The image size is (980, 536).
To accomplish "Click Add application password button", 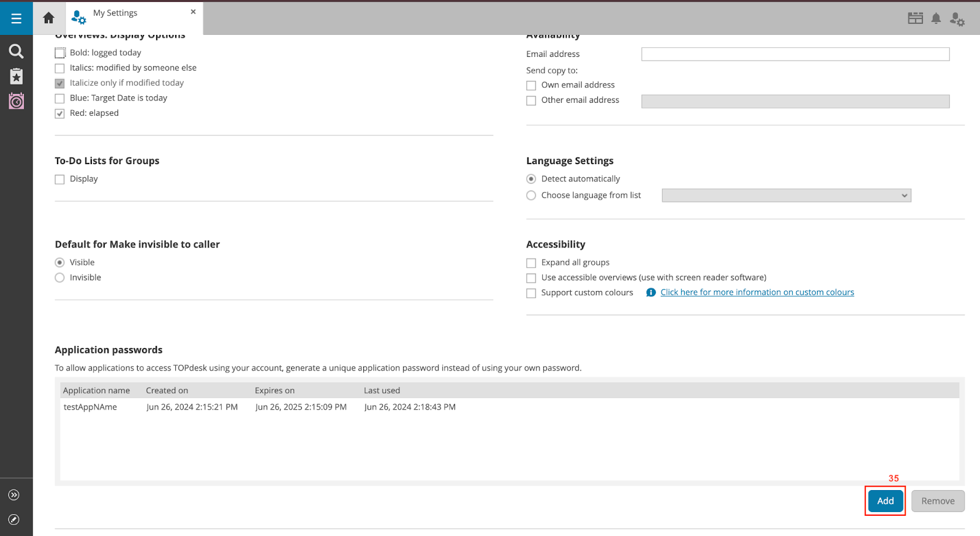I will (x=885, y=501).
